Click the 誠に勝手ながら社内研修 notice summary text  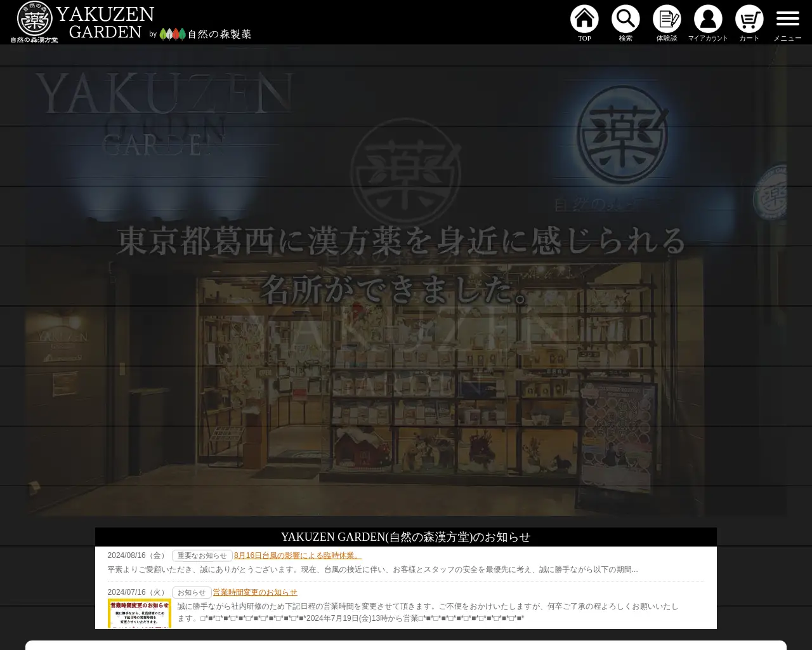(x=428, y=612)
